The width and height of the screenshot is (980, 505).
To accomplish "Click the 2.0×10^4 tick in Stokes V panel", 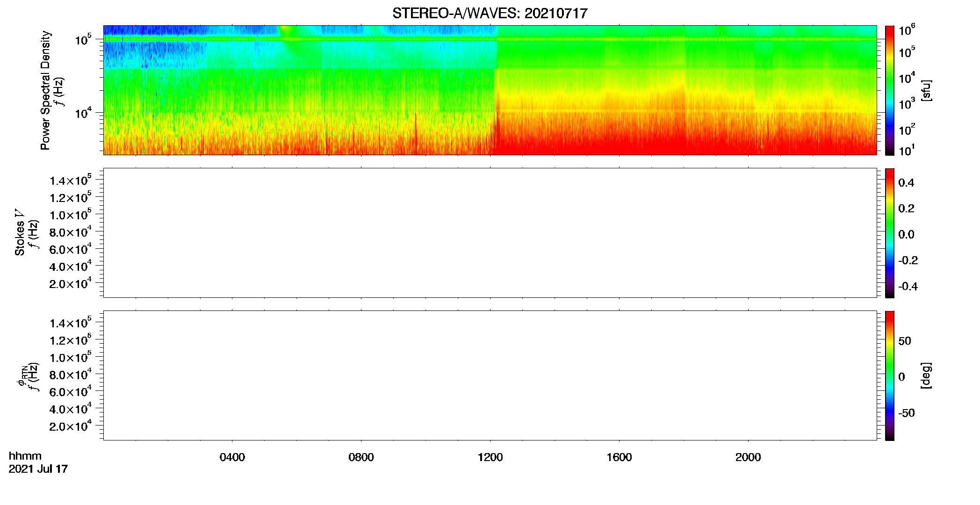I will pyautogui.click(x=71, y=283).
